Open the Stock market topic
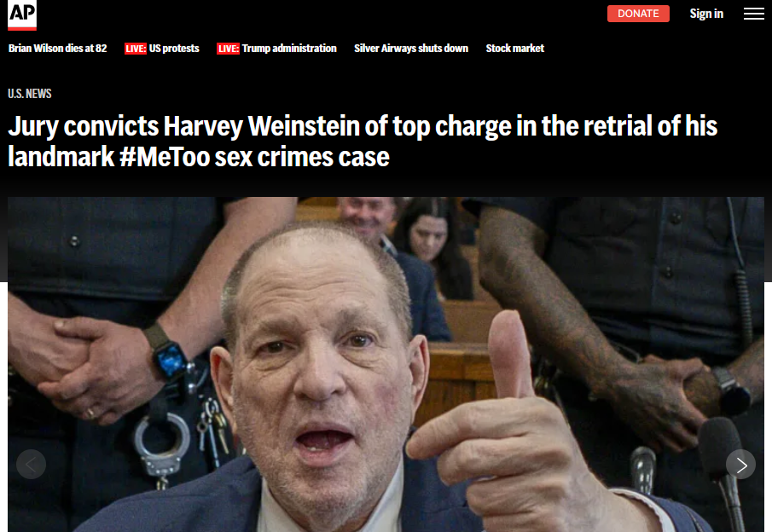Image resolution: width=772 pixels, height=532 pixels. (x=515, y=49)
